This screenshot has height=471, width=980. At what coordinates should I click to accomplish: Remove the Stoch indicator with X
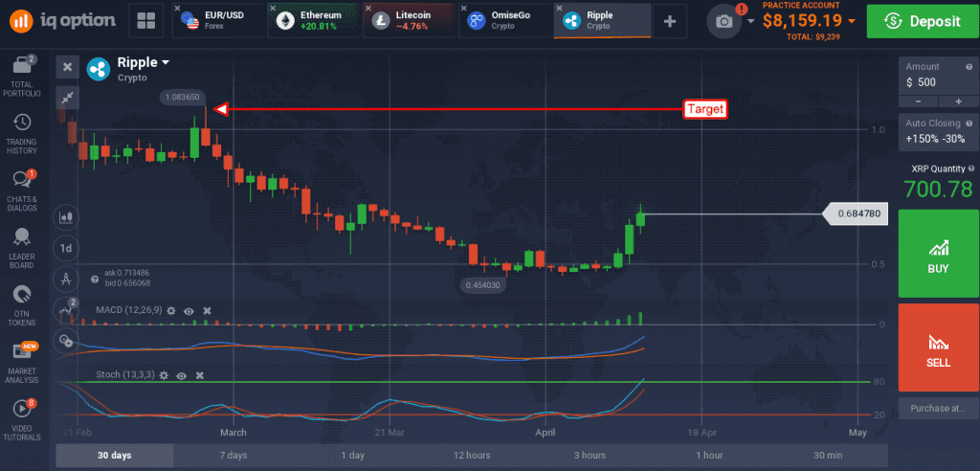pos(200,375)
